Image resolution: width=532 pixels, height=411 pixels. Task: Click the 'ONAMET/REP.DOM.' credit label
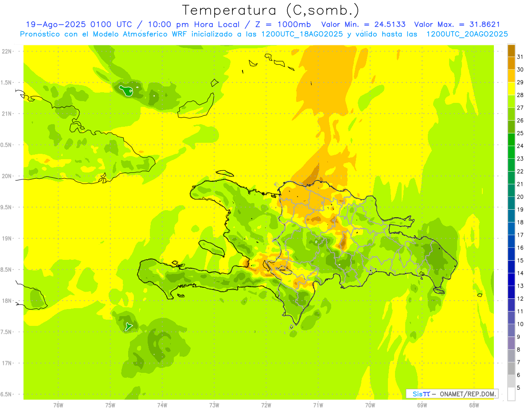[468, 394]
